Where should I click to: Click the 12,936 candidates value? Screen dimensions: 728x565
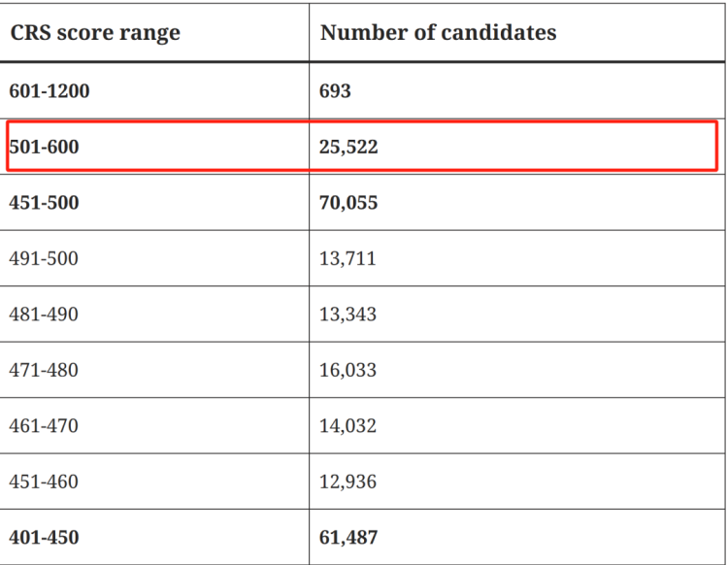[x=347, y=482]
